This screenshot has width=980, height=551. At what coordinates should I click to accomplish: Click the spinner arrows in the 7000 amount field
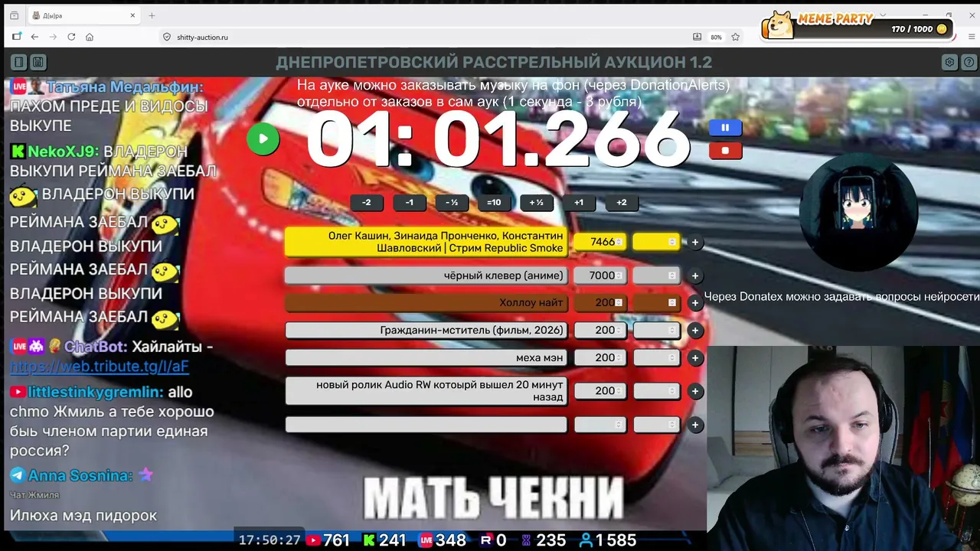[x=619, y=275]
